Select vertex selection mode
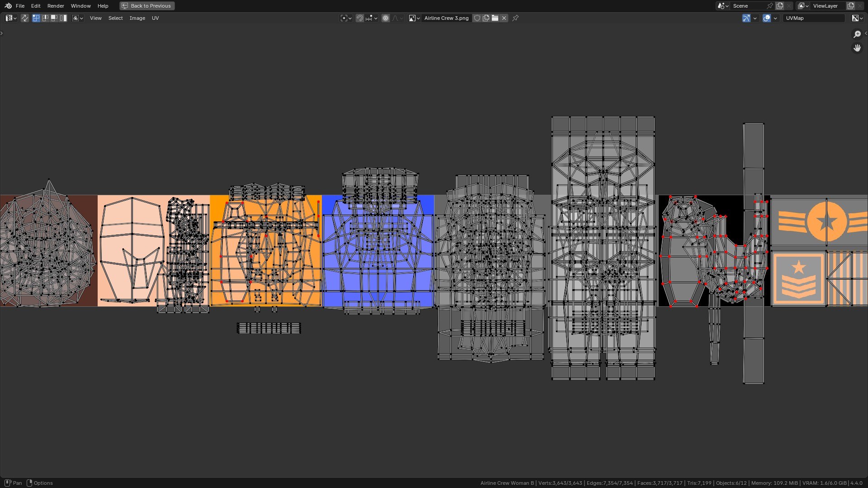 [x=36, y=18]
